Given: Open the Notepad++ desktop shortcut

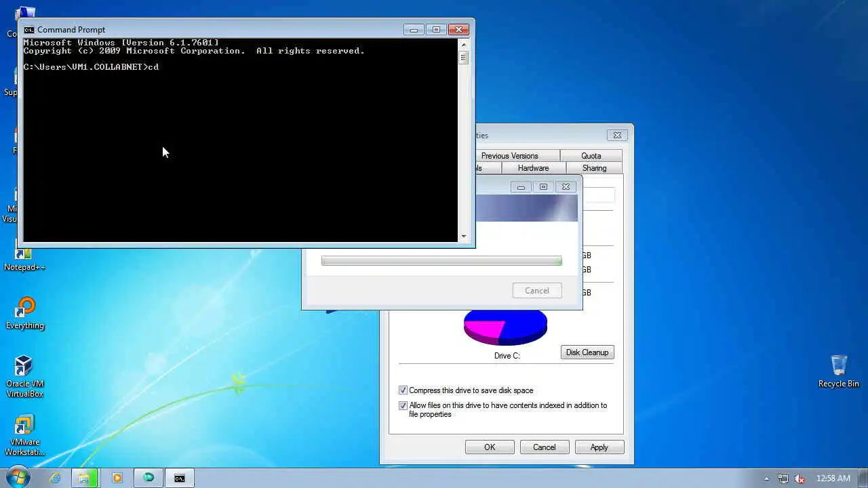Looking at the screenshot, I should [25, 260].
